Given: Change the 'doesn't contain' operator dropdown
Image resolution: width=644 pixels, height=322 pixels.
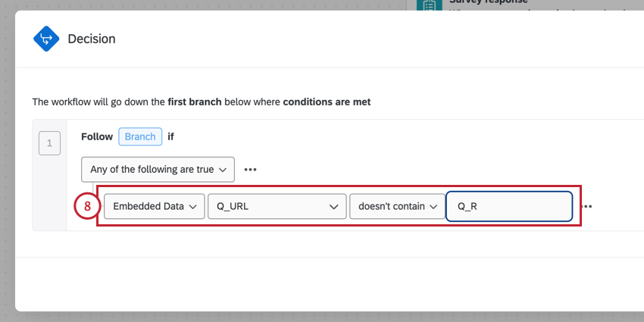Looking at the screenshot, I should click(397, 206).
